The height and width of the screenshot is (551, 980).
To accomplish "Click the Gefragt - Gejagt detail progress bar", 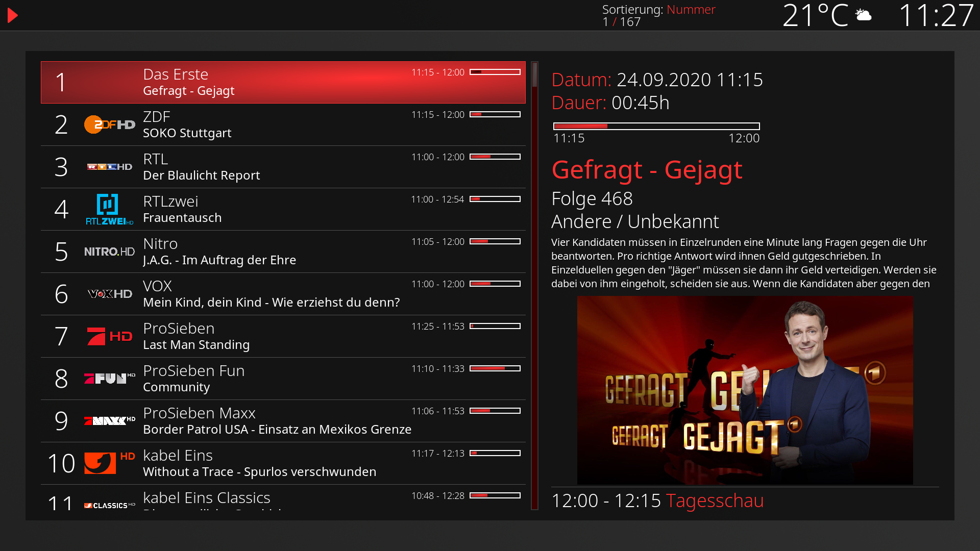I will tap(656, 126).
